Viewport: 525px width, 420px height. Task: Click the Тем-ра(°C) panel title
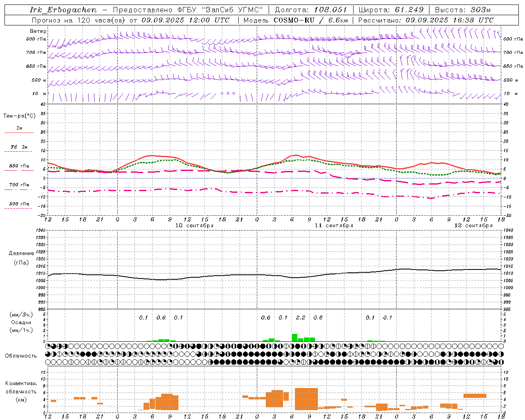[x=19, y=116]
